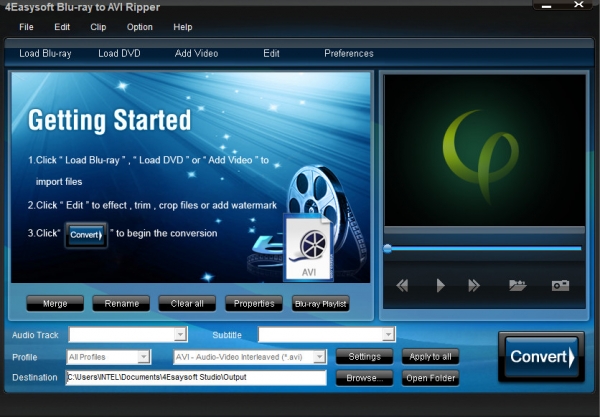Open the File menu
The image size is (600, 417).
point(26,27)
